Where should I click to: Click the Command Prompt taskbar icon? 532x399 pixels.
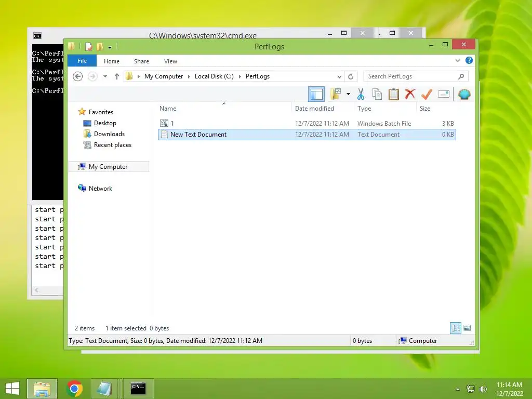138,389
